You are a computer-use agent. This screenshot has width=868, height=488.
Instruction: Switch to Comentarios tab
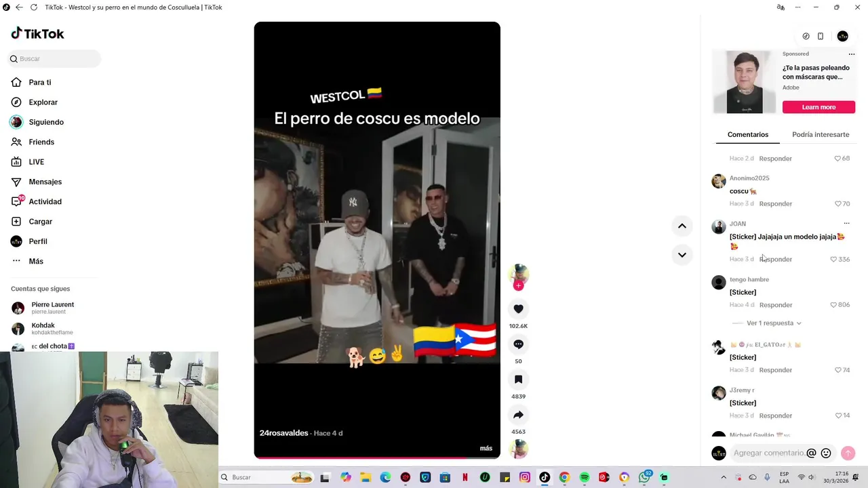748,135
